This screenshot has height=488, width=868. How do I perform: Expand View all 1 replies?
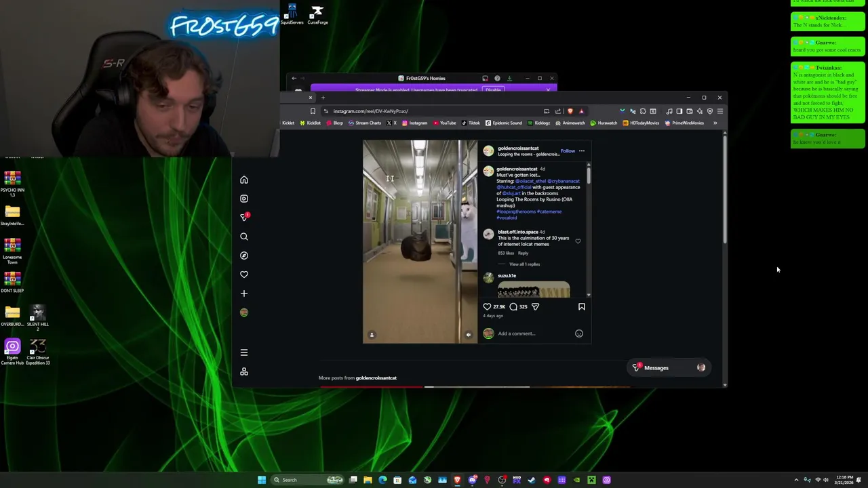pyautogui.click(x=524, y=264)
